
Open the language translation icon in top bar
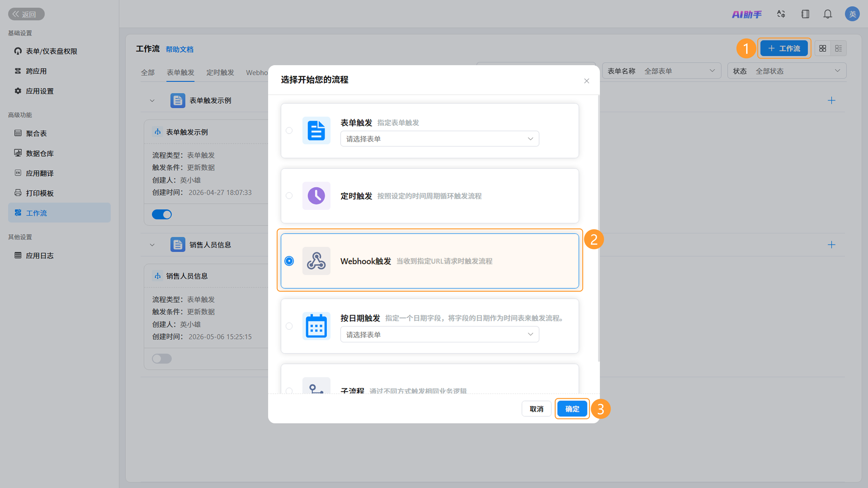781,14
